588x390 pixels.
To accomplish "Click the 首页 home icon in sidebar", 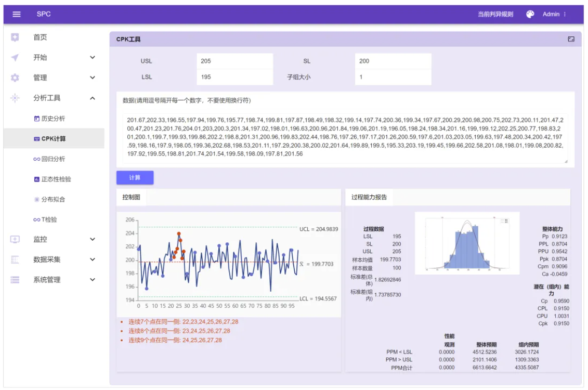I will (15, 37).
